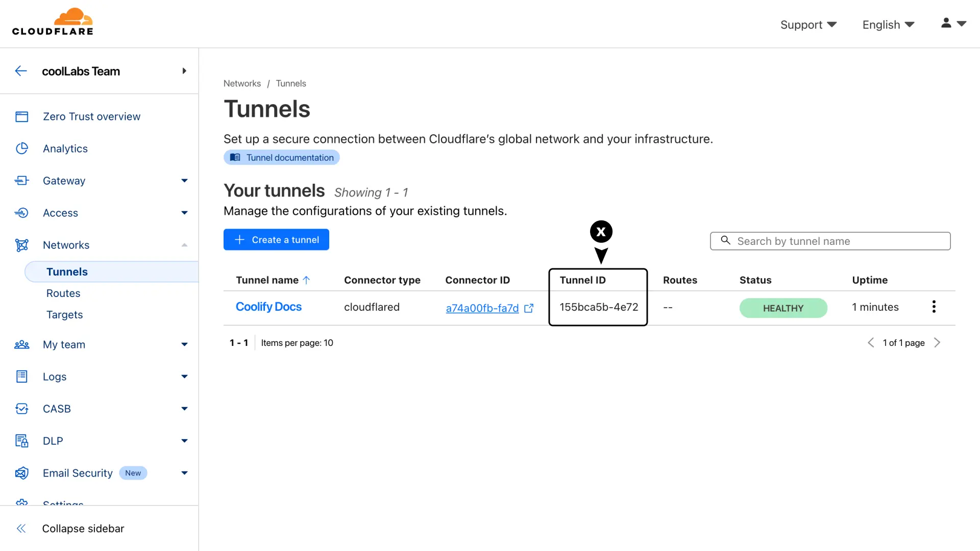Click the Create a tunnel button
This screenshot has height=551, width=980.
point(276,240)
